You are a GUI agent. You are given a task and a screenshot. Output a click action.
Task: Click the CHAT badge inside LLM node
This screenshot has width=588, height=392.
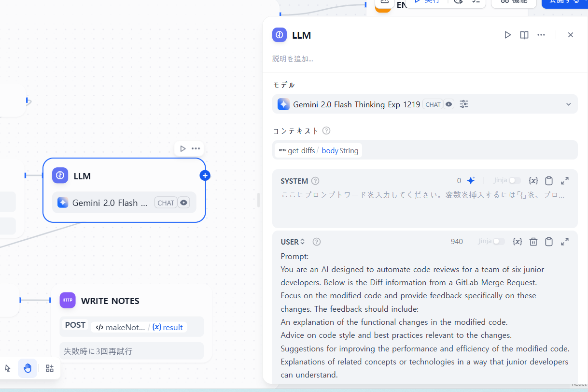point(166,203)
